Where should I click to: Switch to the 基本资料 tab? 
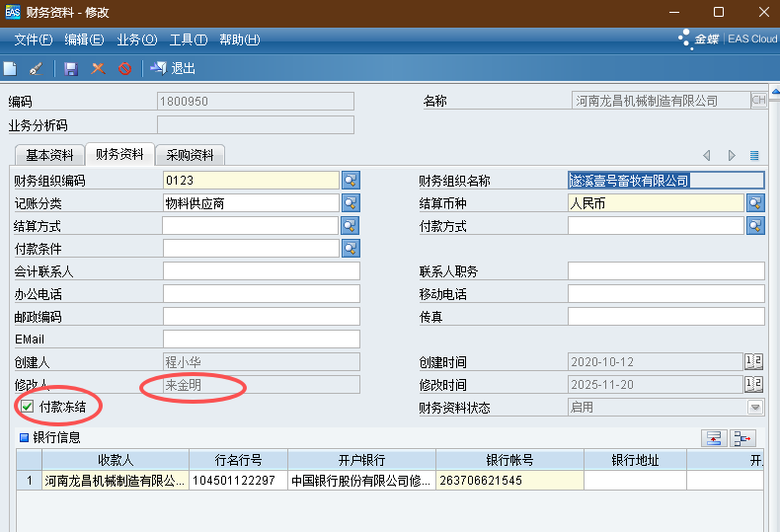click(49, 155)
